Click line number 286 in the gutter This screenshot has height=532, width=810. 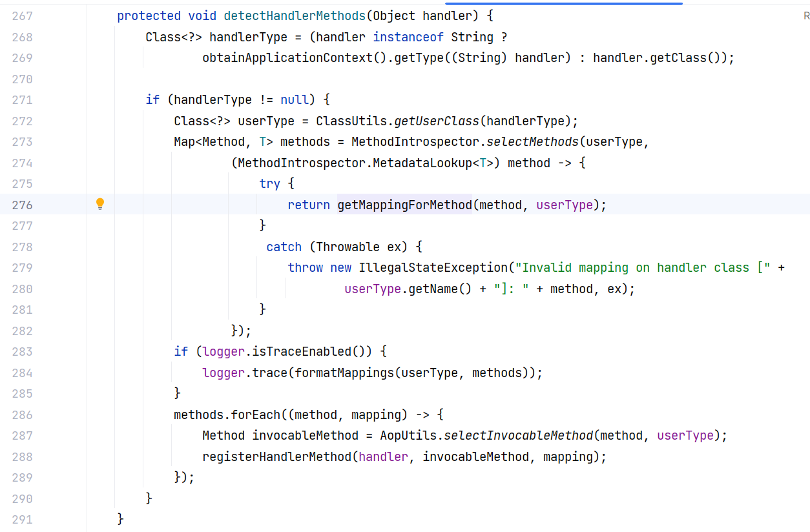click(x=22, y=414)
